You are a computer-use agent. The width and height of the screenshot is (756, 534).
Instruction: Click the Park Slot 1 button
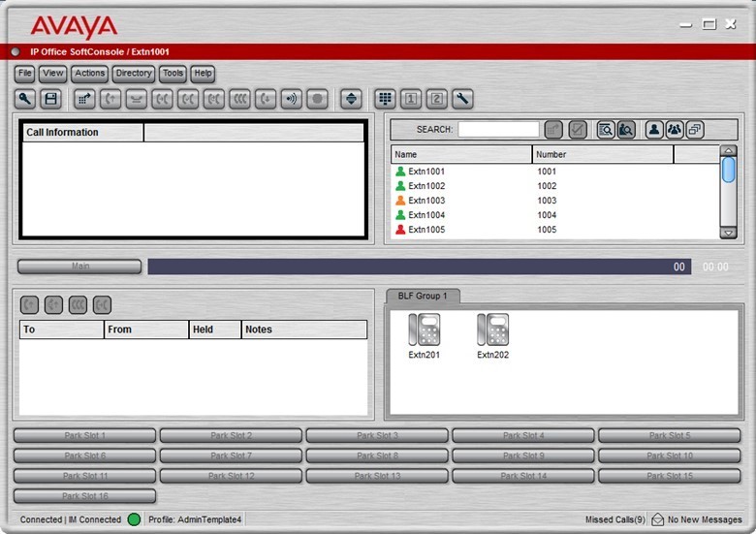(85, 436)
